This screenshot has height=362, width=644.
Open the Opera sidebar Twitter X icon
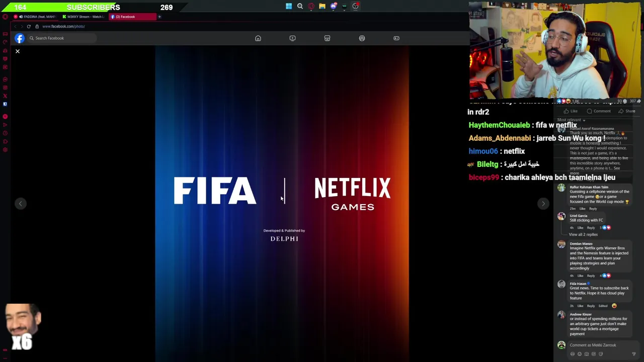point(5,96)
